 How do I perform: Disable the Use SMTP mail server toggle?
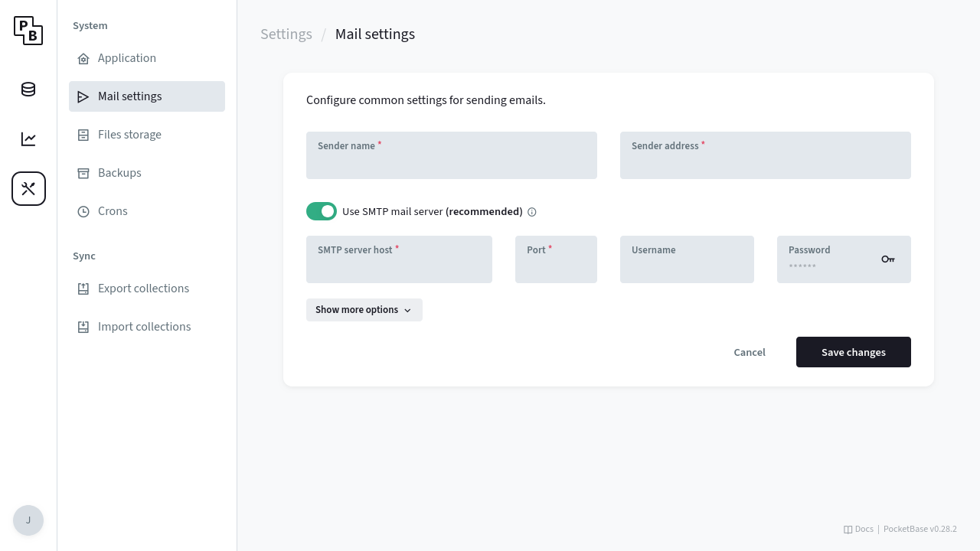322,211
